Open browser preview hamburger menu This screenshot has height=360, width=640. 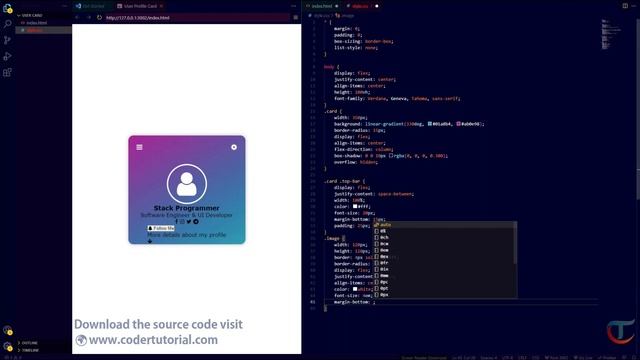tap(296, 18)
